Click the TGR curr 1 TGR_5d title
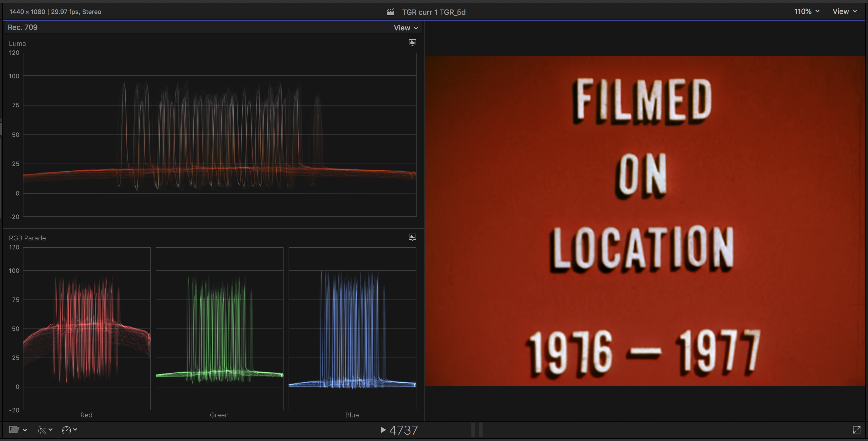Viewport: 868px width, 441px height. pyautogui.click(x=433, y=12)
